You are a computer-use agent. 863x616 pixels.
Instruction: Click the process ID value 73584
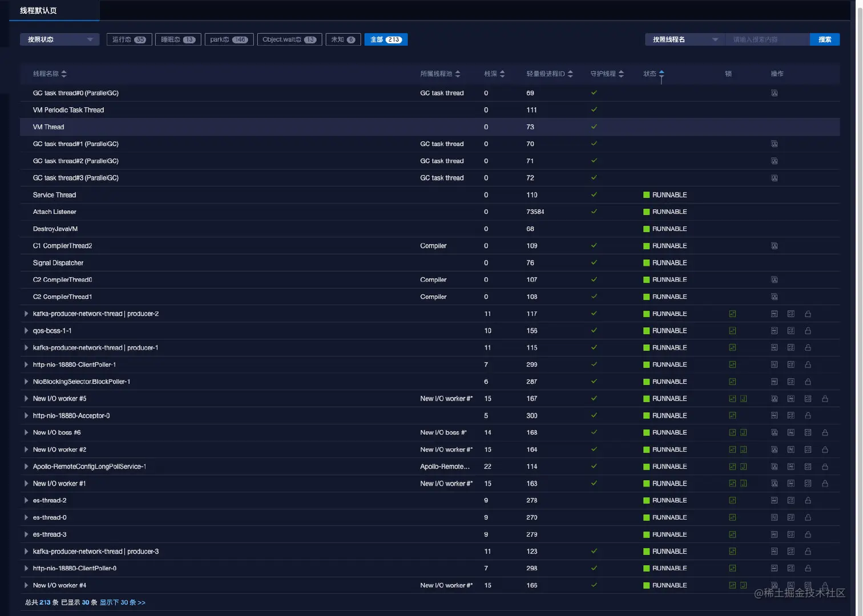(535, 212)
